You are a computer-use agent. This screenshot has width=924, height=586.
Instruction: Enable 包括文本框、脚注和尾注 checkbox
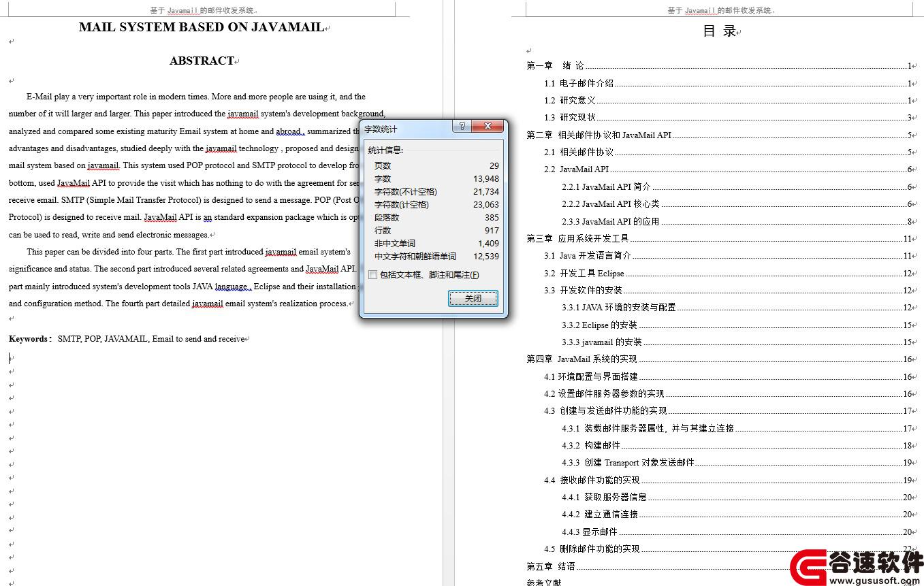pos(372,275)
